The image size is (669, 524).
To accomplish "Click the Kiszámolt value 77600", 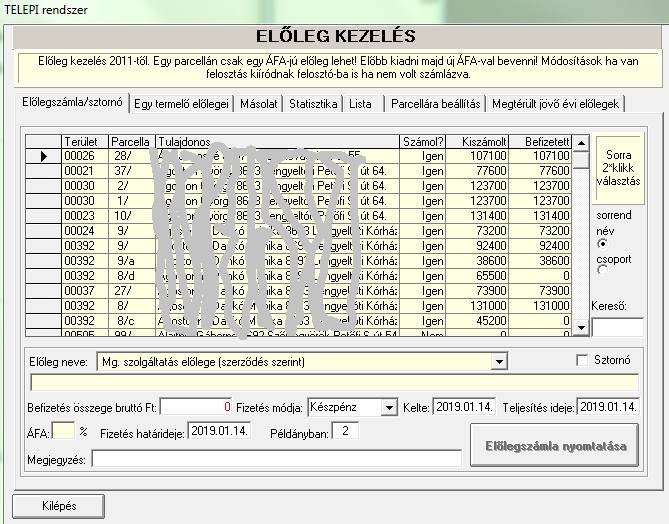I will coord(477,171).
